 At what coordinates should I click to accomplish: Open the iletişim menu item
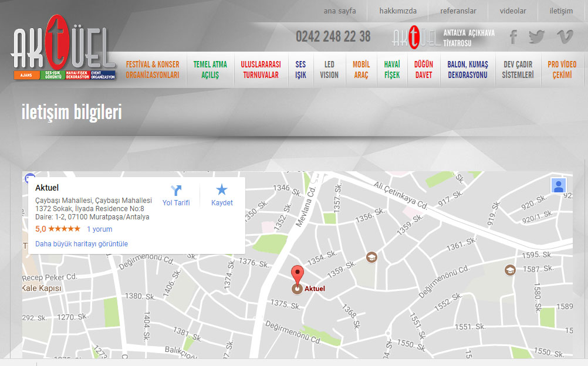click(561, 11)
